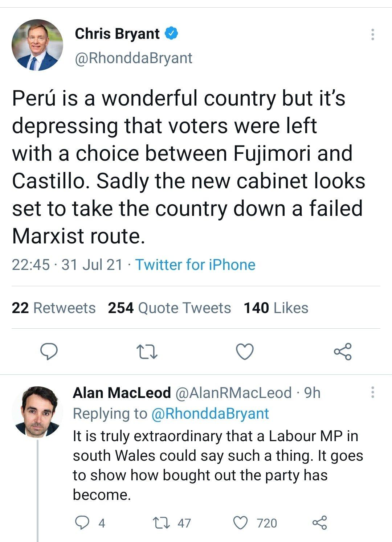Like Chris Bryant's main tweet

pos(245,352)
